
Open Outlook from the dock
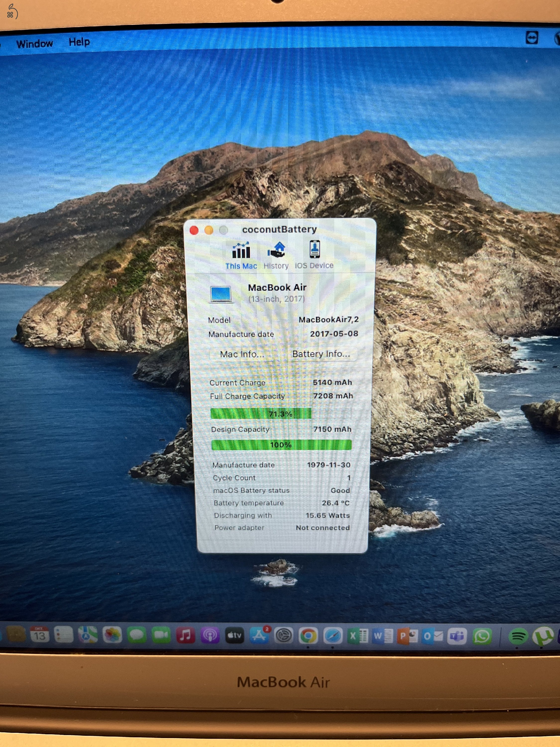point(432,636)
